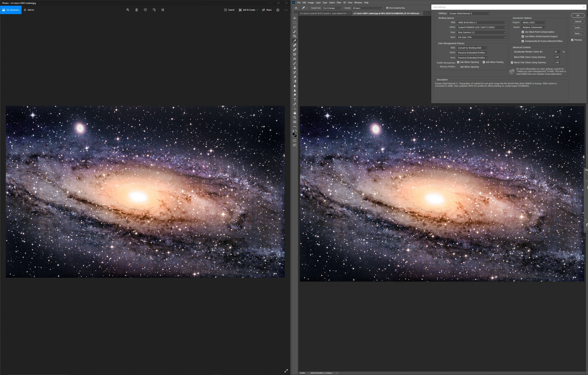
Task: Select the Brush tool
Action: click(295, 63)
